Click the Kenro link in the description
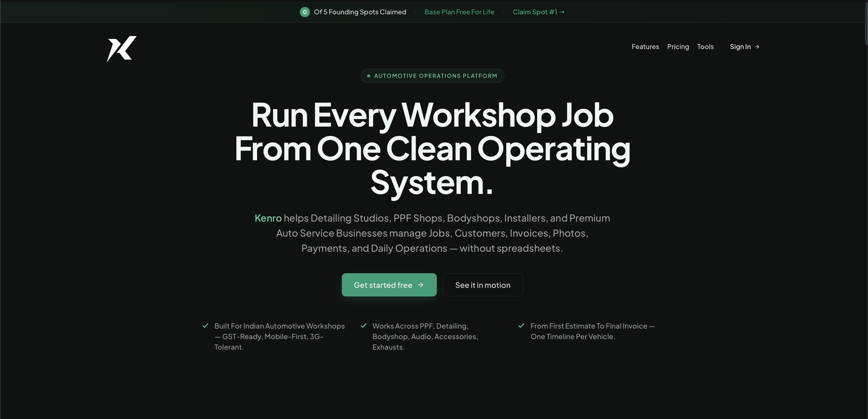This screenshot has width=868, height=419. 268,218
